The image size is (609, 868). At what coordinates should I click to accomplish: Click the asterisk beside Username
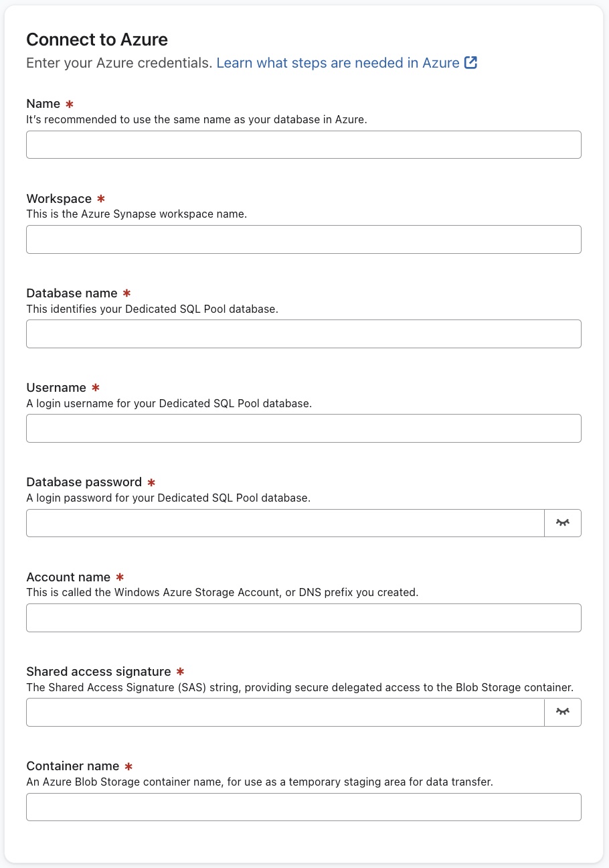(94, 386)
